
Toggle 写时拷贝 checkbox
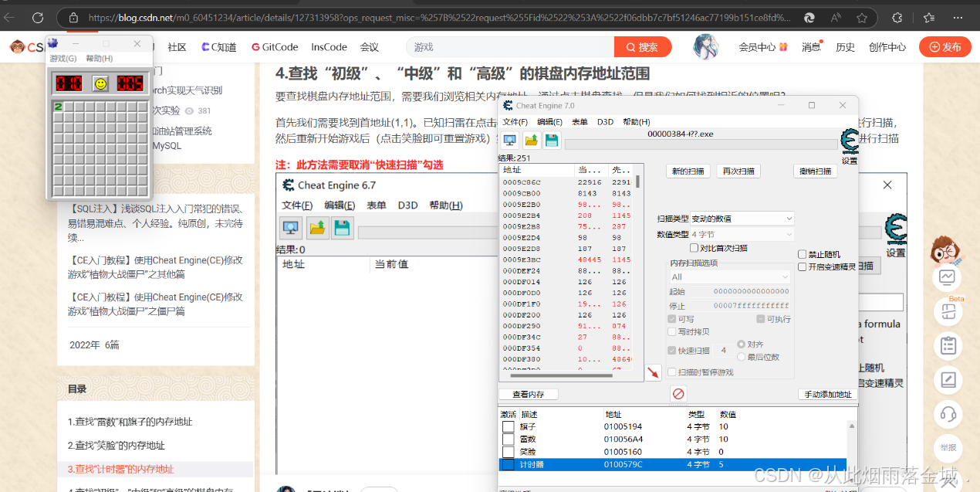(x=672, y=331)
